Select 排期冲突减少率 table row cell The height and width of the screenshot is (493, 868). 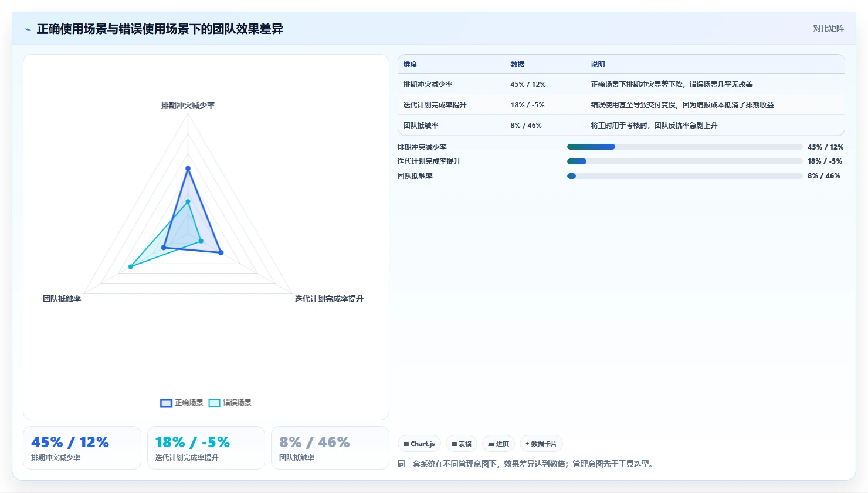click(428, 85)
